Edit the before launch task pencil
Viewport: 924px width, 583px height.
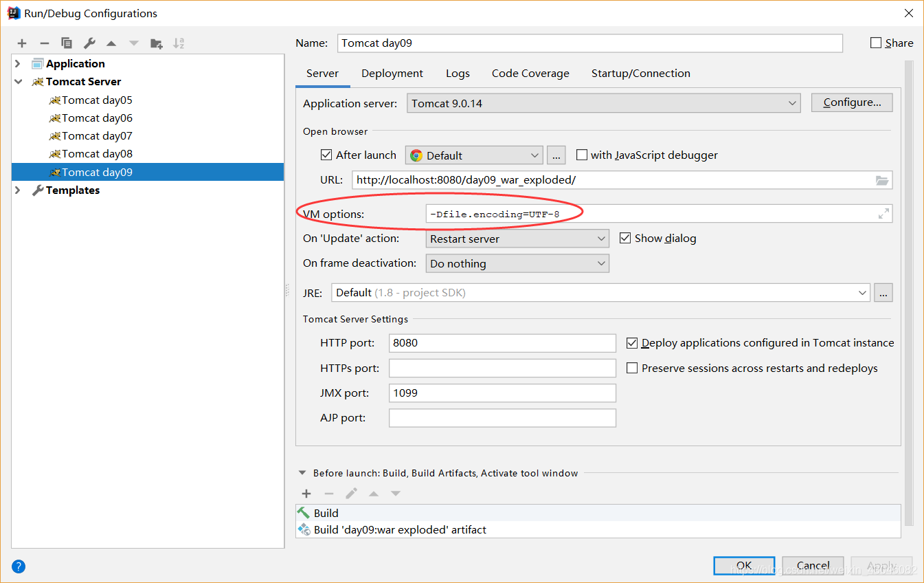351,494
